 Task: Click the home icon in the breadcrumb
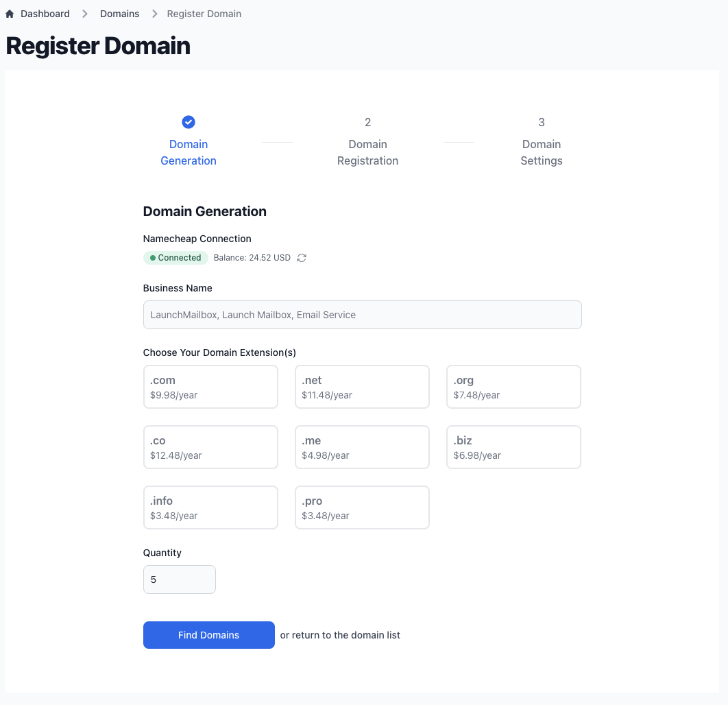point(8,13)
